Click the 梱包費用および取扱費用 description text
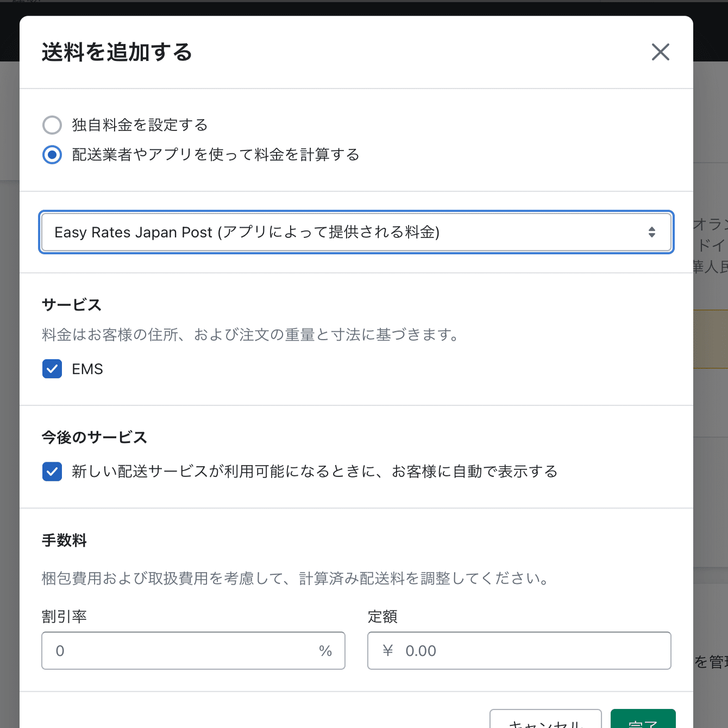The image size is (728, 728). 297,579
